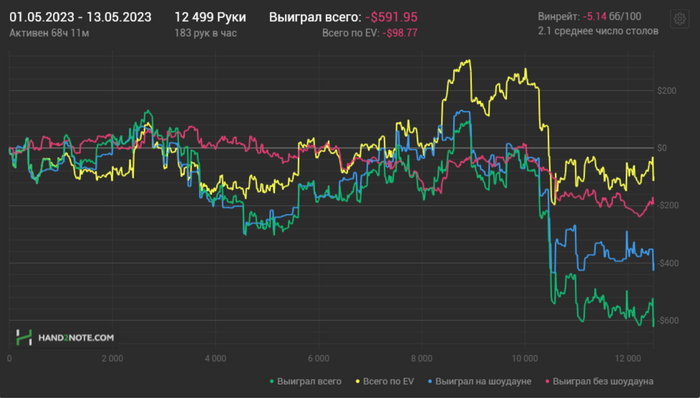Click the $200 y-axis label

667,91
